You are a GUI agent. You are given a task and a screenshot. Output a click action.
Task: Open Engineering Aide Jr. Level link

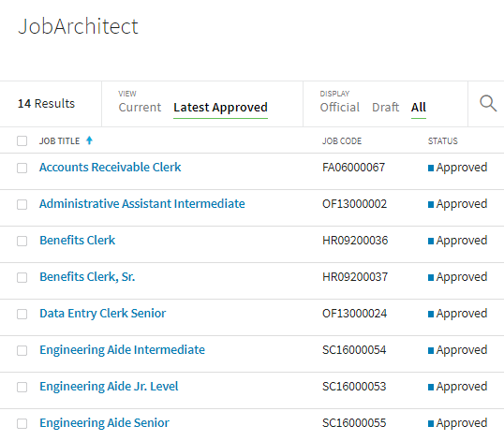point(109,387)
